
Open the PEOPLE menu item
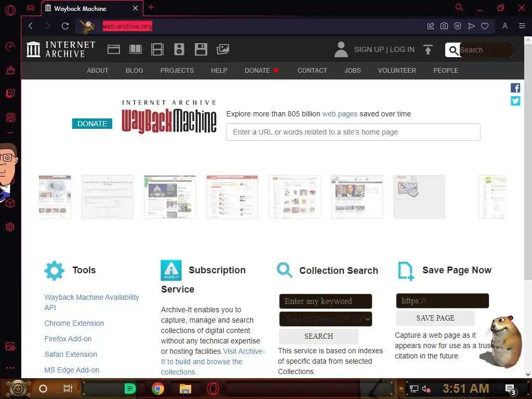(x=445, y=71)
